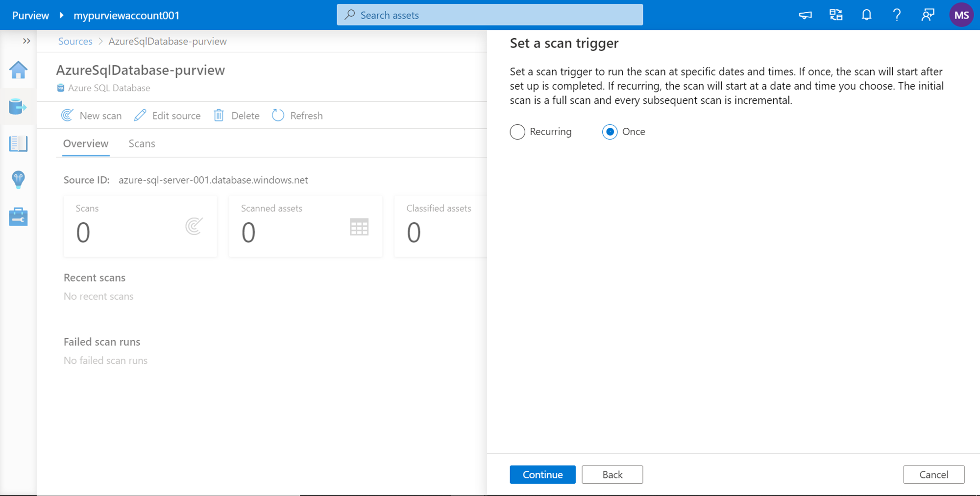Switch to the Scans tab

(142, 143)
